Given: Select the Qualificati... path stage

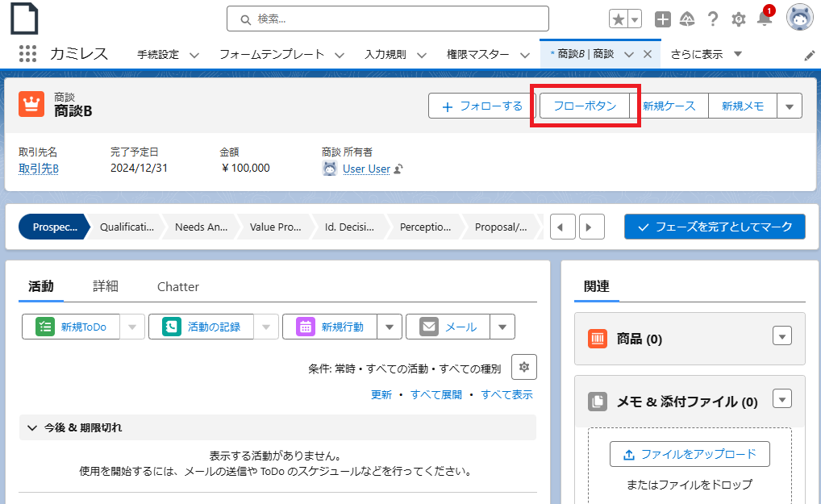Looking at the screenshot, I should [x=127, y=227].
